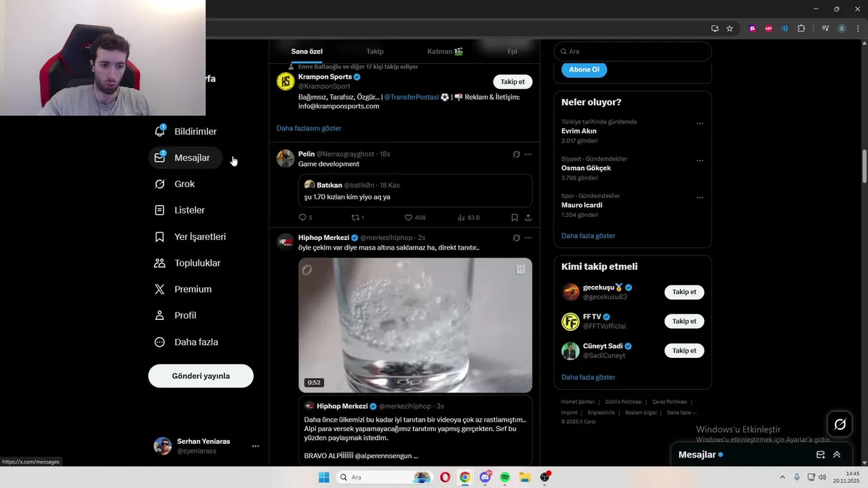Bookmark Pelin's Game development post
The height and width of the screenshot is (488, 868).
point(515,218)
